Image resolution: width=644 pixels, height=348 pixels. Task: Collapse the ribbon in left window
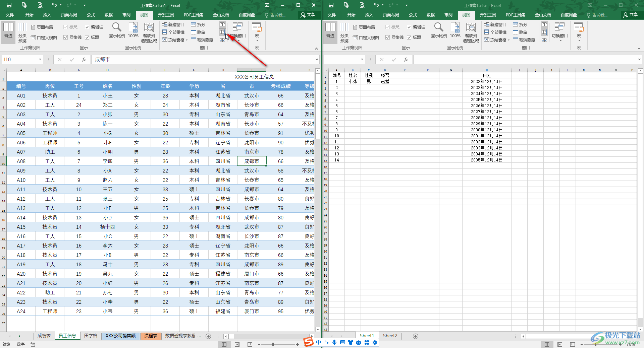[316, 49]
